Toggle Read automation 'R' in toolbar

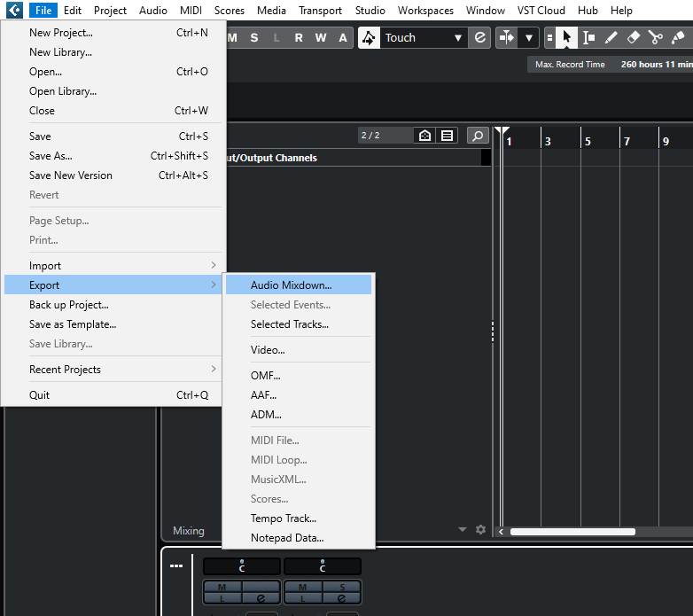coord(299,37)
